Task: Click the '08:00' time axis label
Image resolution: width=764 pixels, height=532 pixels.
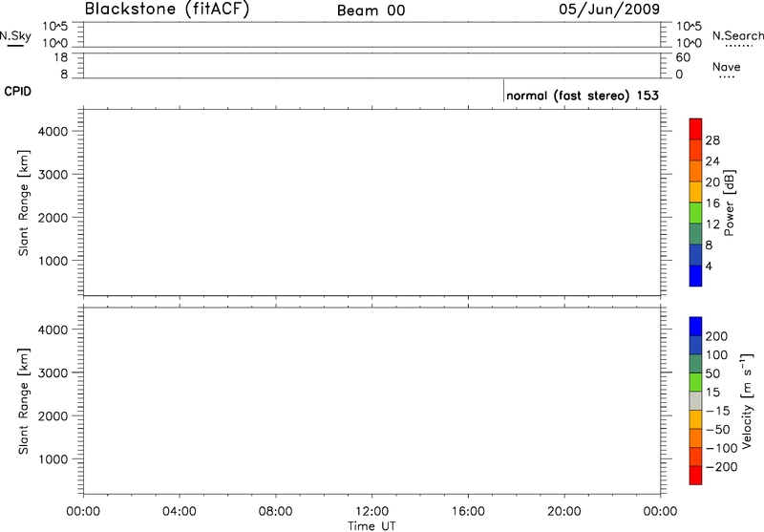Action: (x=276, y=512)
